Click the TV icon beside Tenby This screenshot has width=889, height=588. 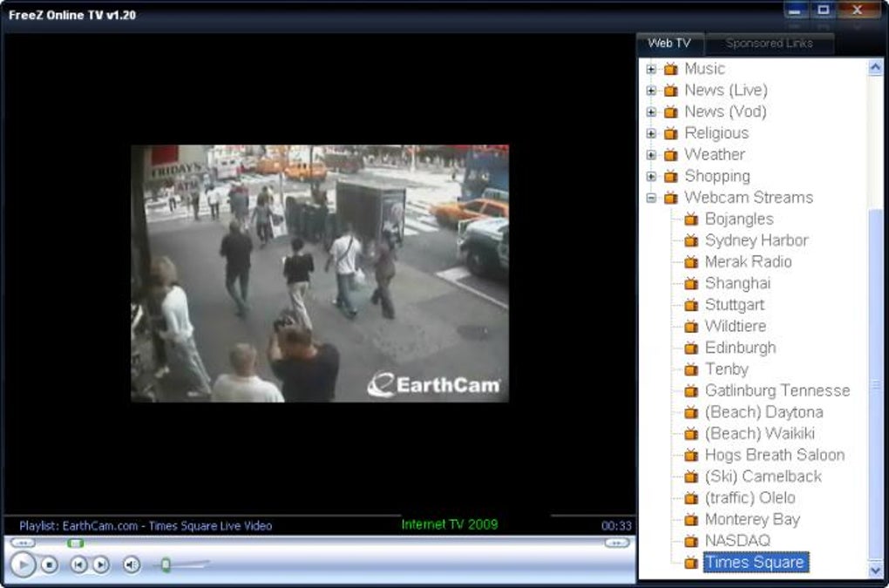tap(691, 370)
